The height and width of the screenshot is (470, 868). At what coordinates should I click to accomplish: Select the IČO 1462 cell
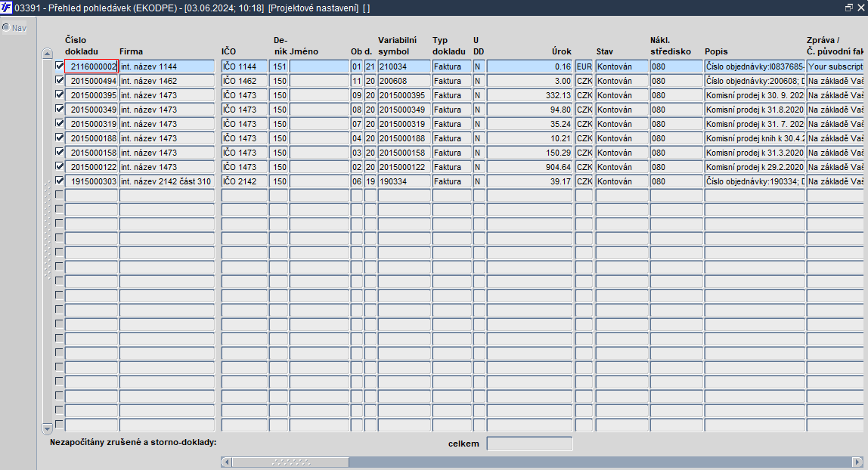[x=244, y=81]
